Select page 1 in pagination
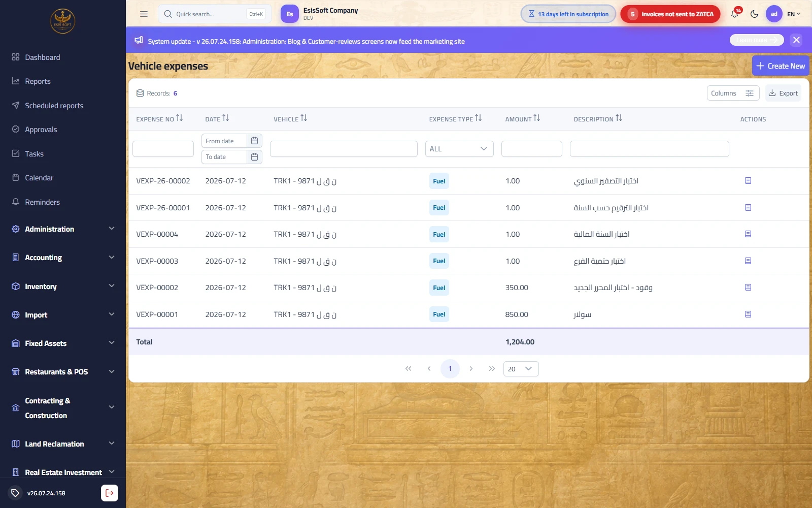 pyautogui.click(x=450, y=369)
